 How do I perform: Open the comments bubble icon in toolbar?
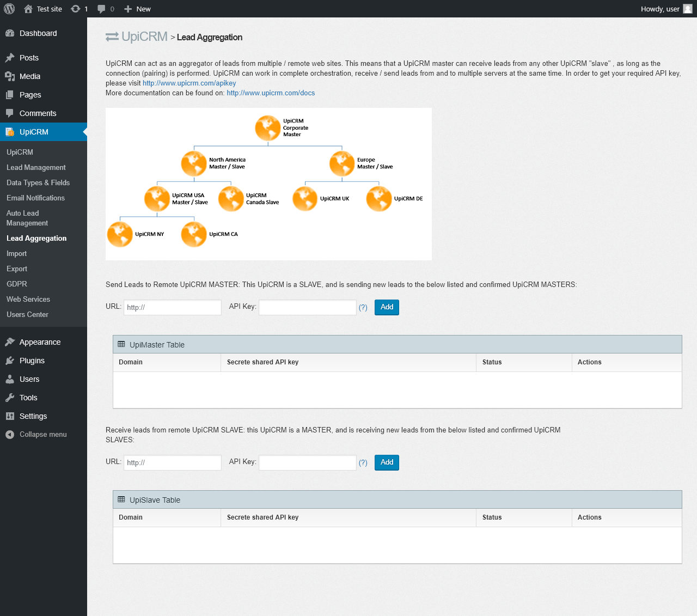click(101, 9)
